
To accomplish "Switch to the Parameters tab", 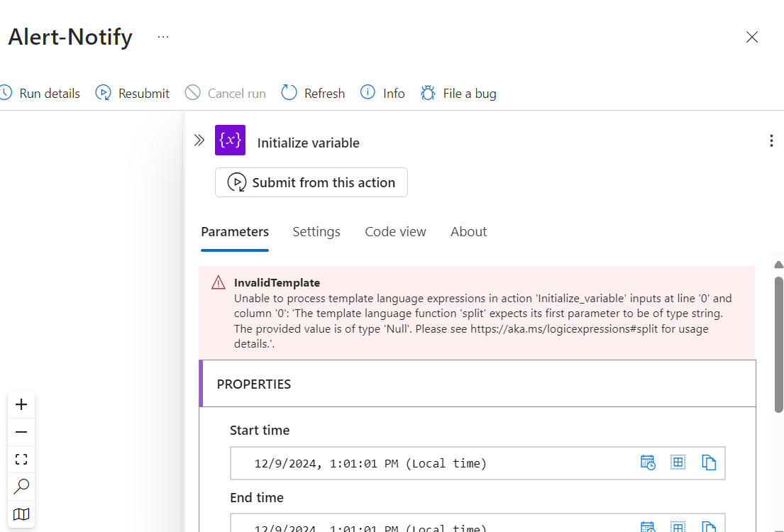I will point(235,231).
